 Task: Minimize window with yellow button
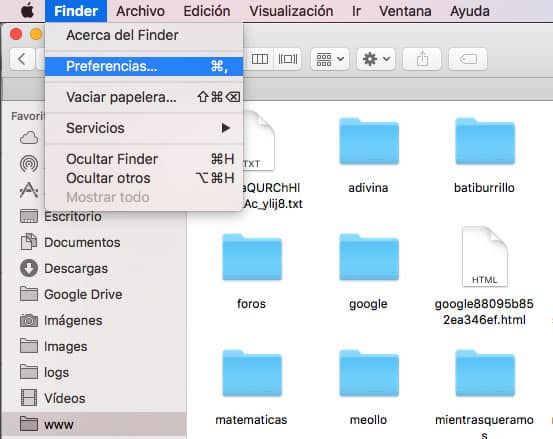[x=36, y=34]
